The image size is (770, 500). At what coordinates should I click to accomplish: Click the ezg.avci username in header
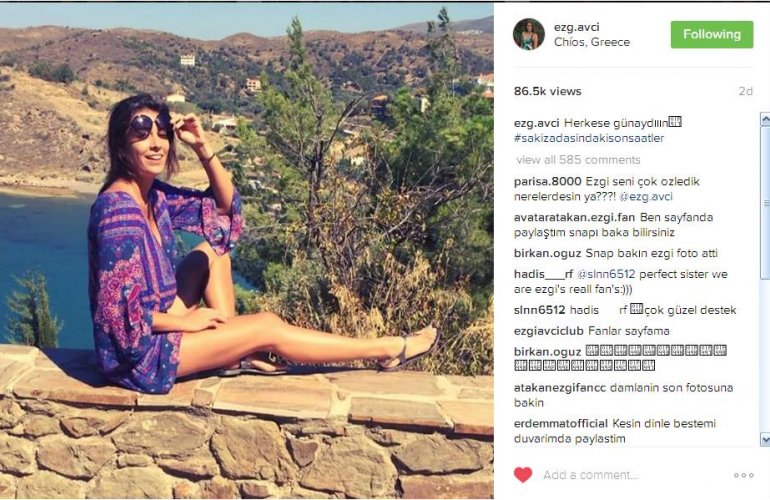(x=577, y=28)
